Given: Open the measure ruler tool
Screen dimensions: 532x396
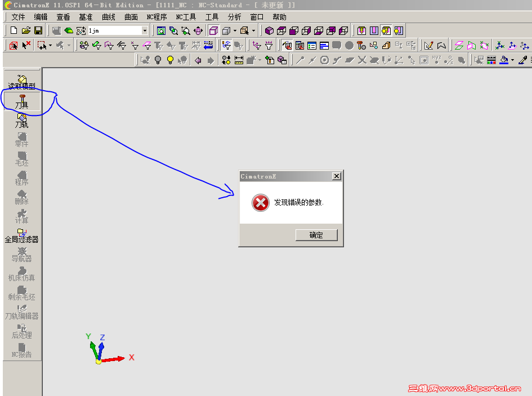Looking at the screenshot, I should pyautogui.click(x=239, y=60).
